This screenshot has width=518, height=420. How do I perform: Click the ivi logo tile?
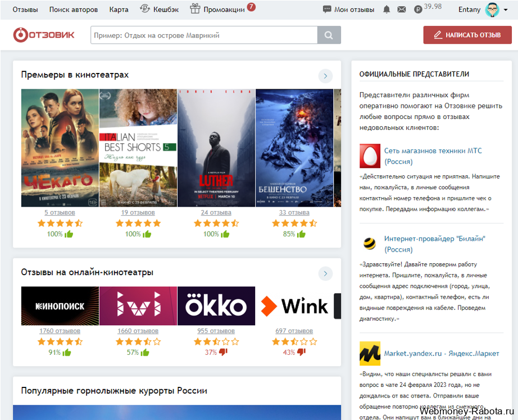coord(138,306)
